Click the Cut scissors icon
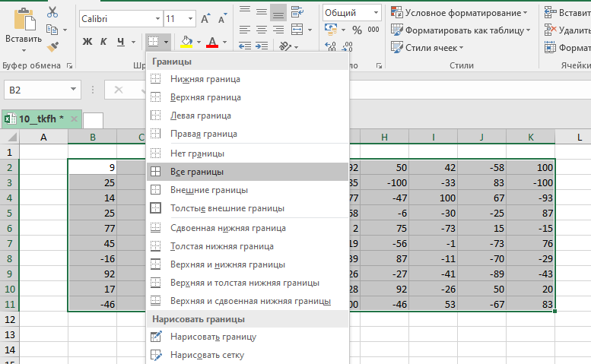This screenshot has width=591, height=364. click(x=52, y=12)
